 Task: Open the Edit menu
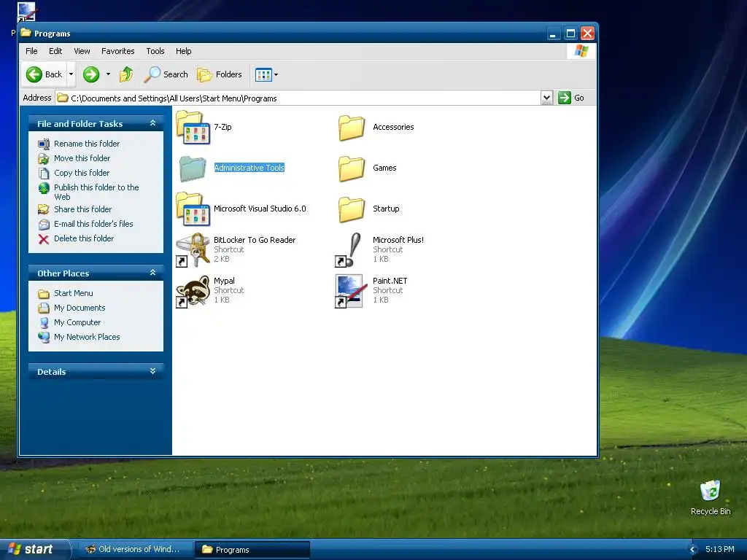click(x=55, y=51)
